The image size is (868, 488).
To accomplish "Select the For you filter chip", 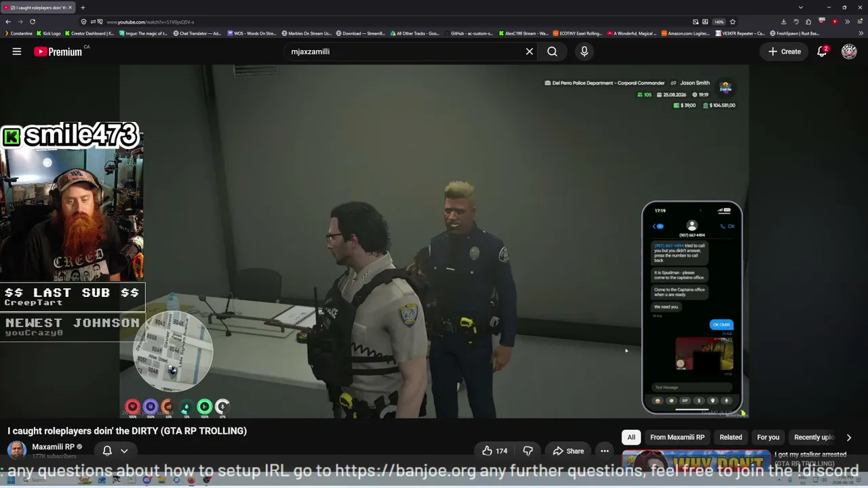I will [x=768, y=437].
